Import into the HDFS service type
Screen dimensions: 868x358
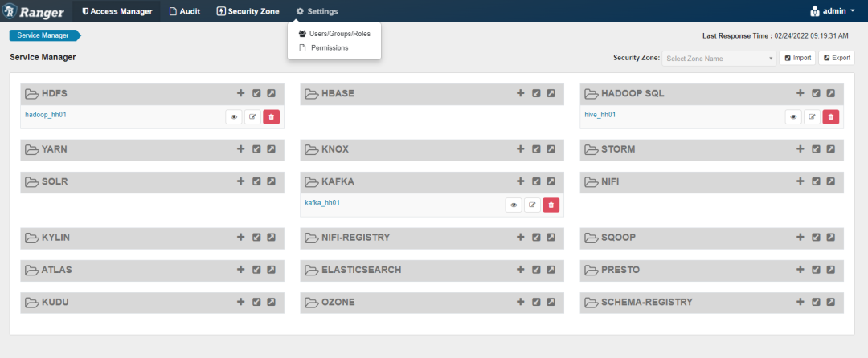[256, 93]
